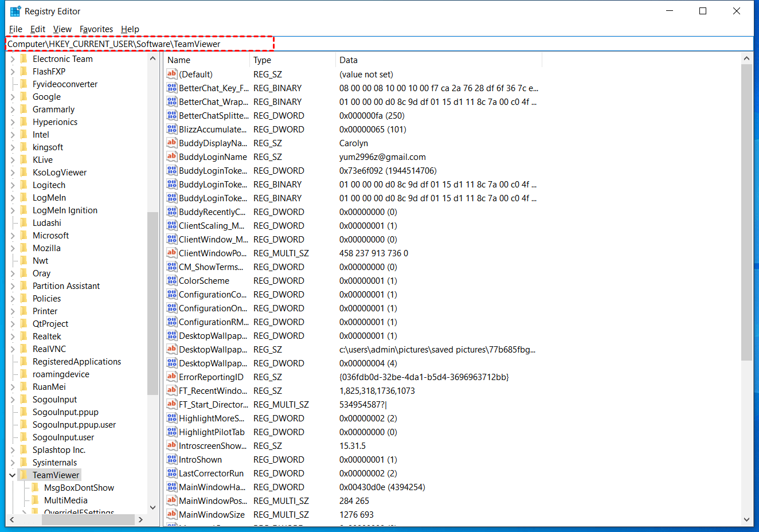Open the Edit menu
This screenshot has height=532, width=759.
tap(37, 29)
